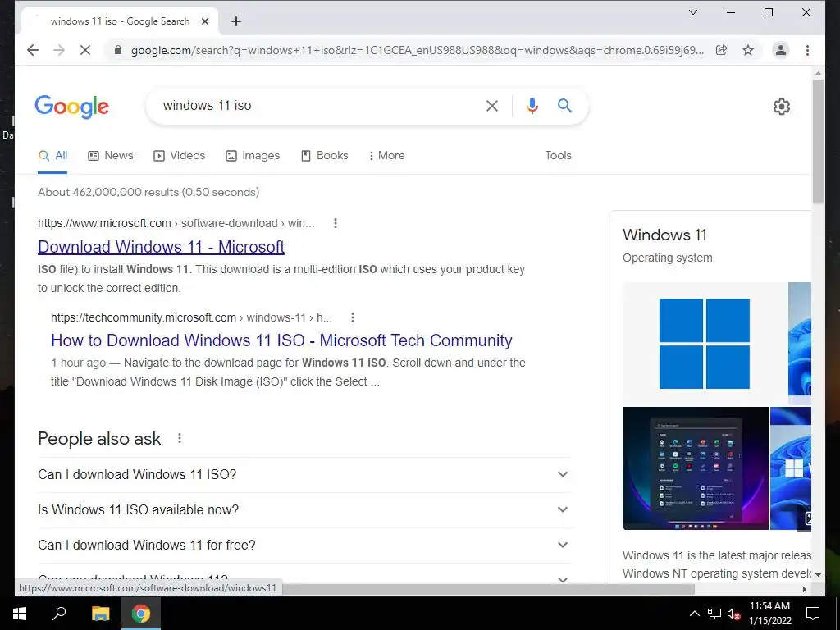Open taskbar Search magnifier
Screen dimensions: 840x630
[x=59, y=614]
